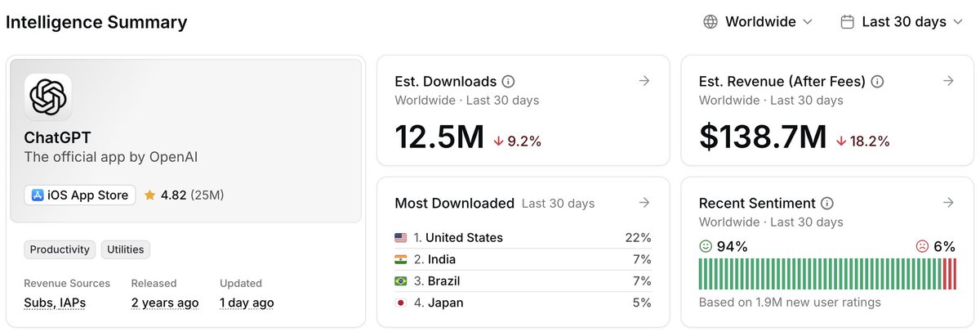The image size is (980, 332).
Task: Click the calendar icon beside Last 30 days
Action: pos(847,22)
